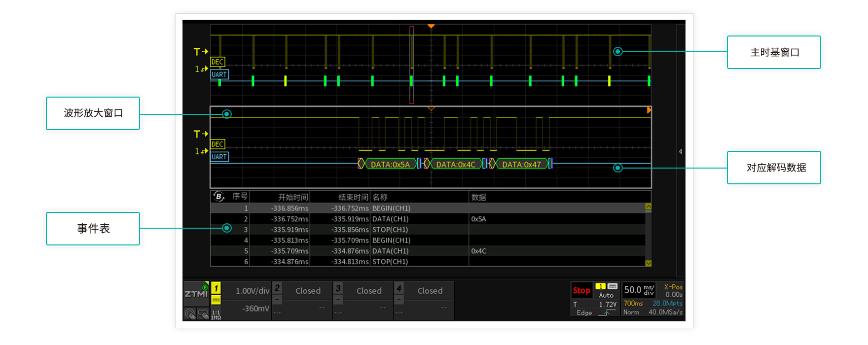868x345 pixels.
Task: Expand the collapsed right side panel arrow
Action: tap(681, 151)
